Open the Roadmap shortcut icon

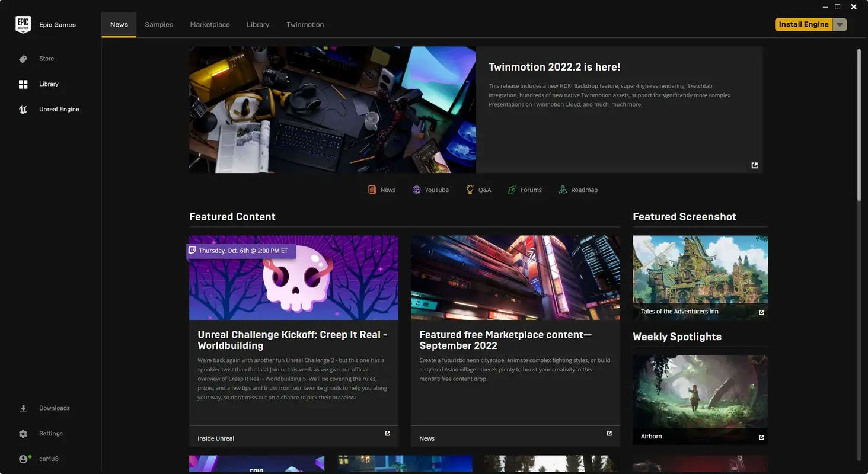(x=561, y=190)
